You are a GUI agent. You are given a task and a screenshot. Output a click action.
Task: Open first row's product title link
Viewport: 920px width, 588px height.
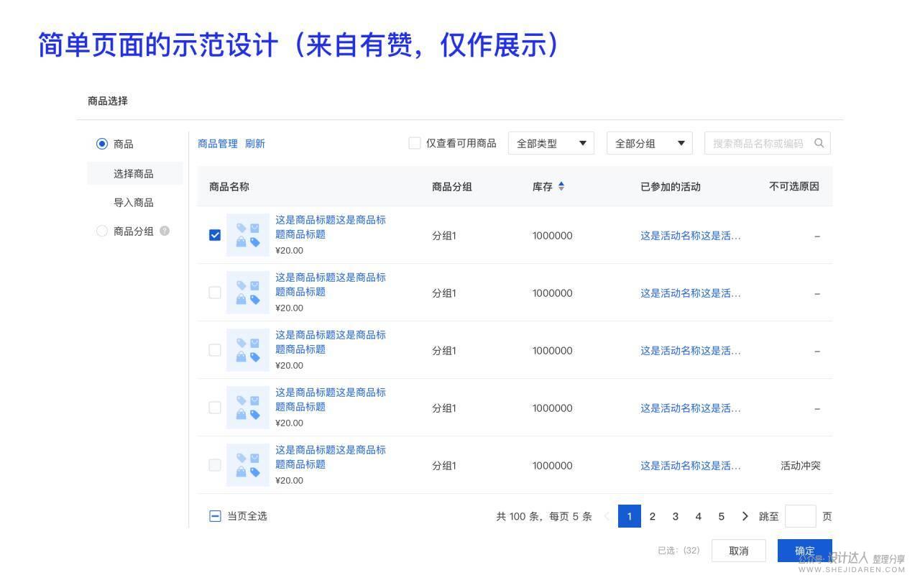point(331,227)
